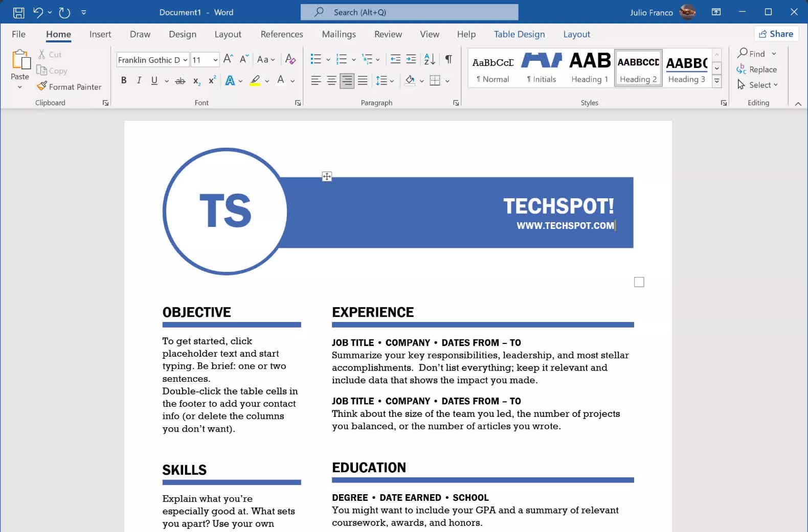The width and height of the screenshot is (808, 532).
Task: Open the Change Case Aa dropdown
Action: pyautogui.click(x=266, y=59)
